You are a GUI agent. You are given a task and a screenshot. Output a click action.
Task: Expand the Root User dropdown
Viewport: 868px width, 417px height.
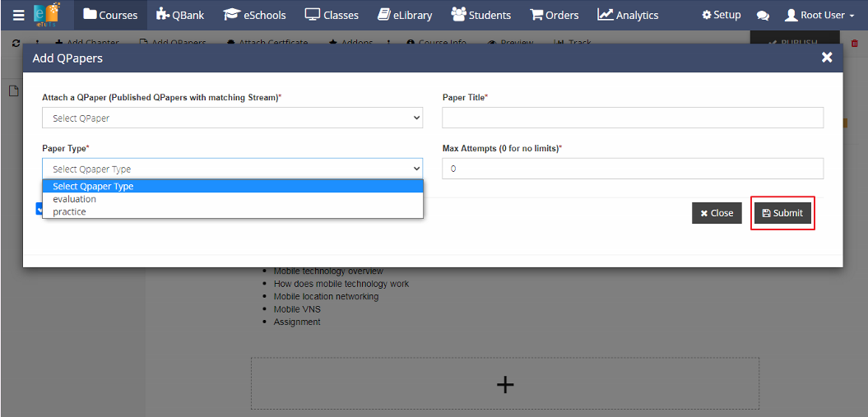pyautogui.click(x=819, y=15)
